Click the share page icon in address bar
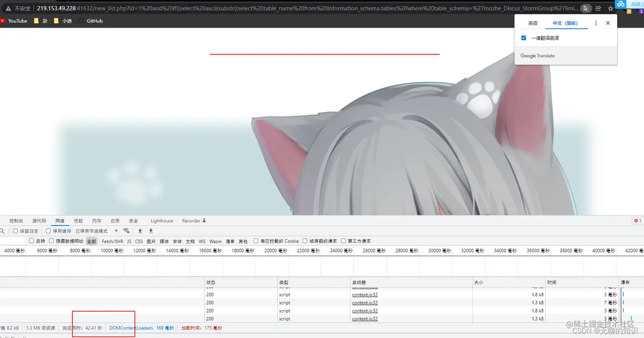644x338 pixels. pos(598,8)
